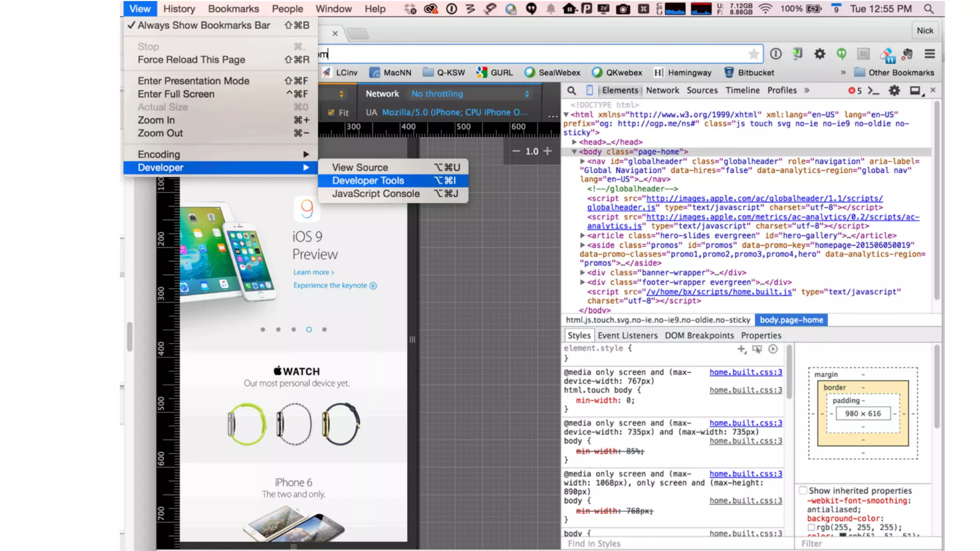
Task: Click the Chrome hamburger menu icon
Action: pyautogui.click(x=929, y=54)
